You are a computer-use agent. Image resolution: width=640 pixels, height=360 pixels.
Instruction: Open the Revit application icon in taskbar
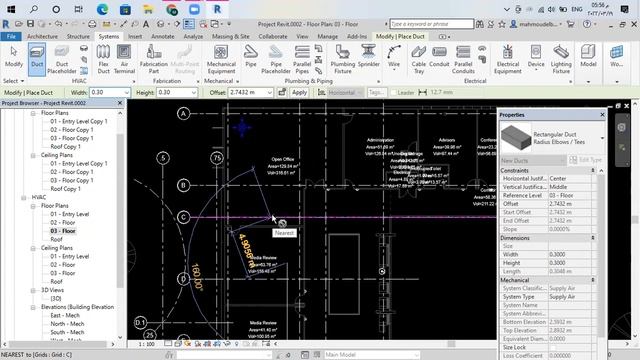coord(217,9)
